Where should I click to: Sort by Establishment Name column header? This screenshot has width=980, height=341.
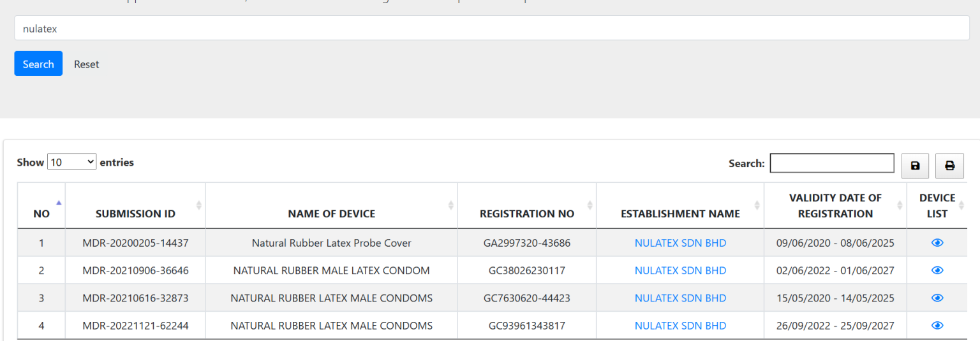680,214
